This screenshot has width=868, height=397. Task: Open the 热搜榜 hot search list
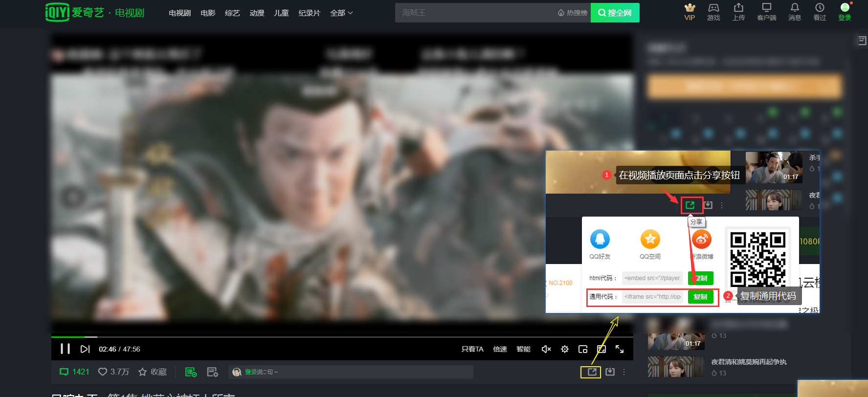[x=573, y=13]
